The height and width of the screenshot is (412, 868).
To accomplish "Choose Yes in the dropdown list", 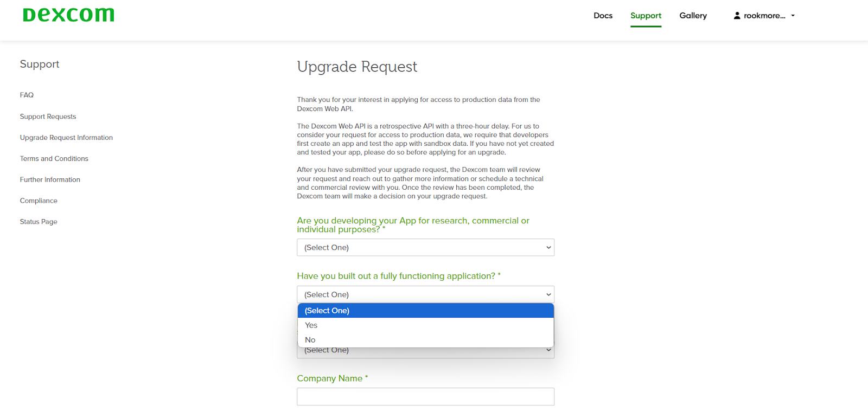I will (x=311, y=325).
